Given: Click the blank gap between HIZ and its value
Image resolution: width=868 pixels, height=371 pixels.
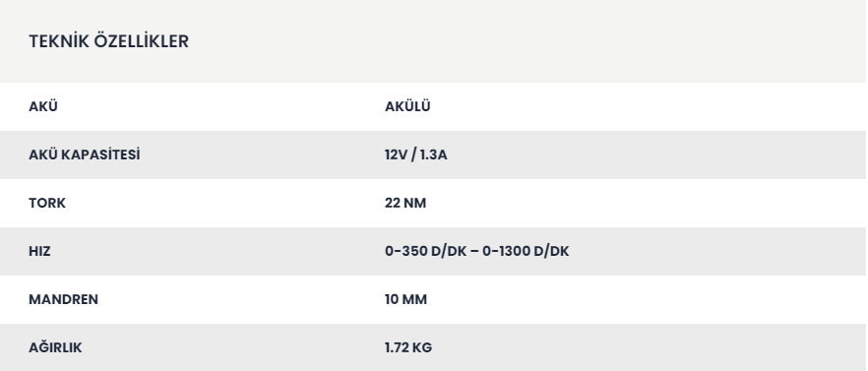Looking at the screenshot, I should 217,251.
